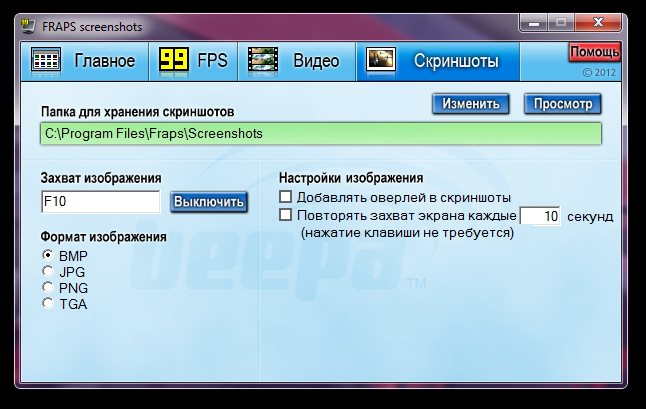This screenshot has height=409, width=646.
Task: Go to the Видео tab
Action: tap(297, 61)
